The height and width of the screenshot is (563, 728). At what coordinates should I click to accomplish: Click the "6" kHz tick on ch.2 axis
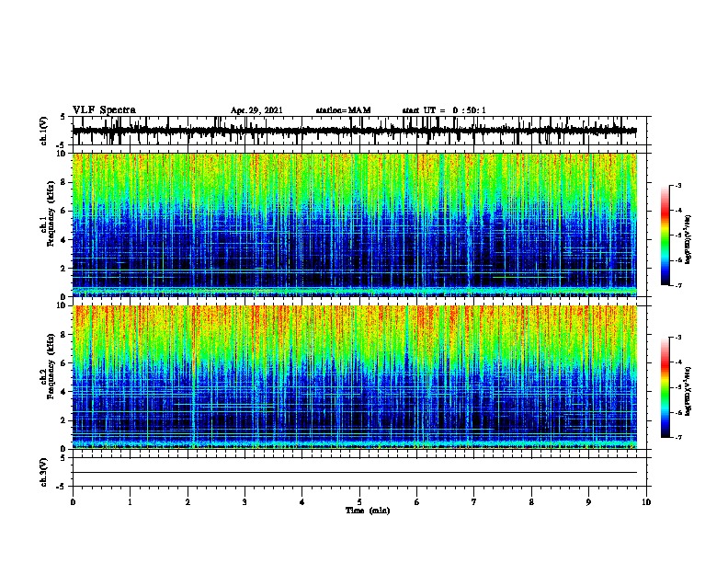click(64, 363)
